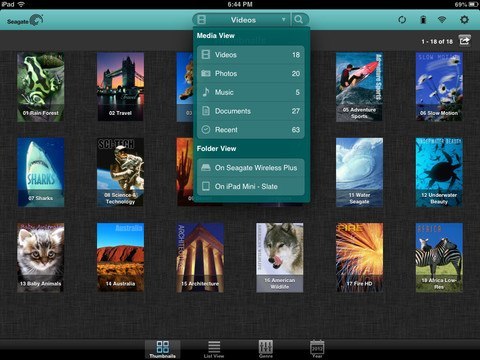This screenshot has height=360, width=480.
Task: Open the 14 Australia video thumbnail
Action: (x=120, y=257)
